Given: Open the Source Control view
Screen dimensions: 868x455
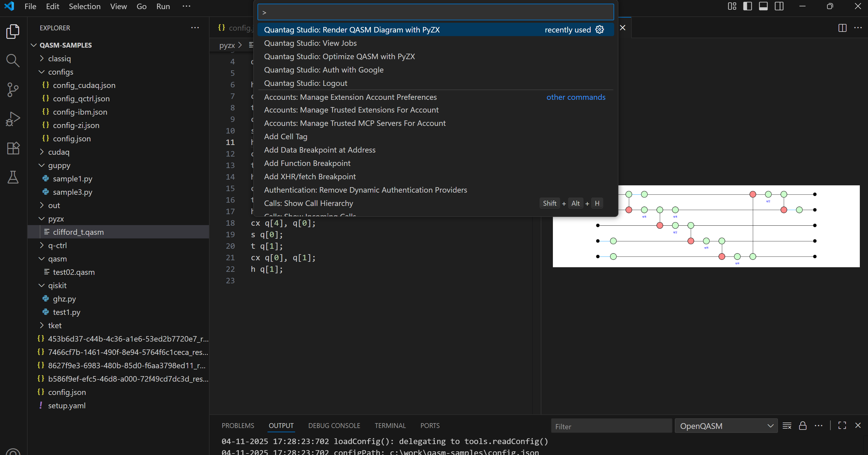Looking at the screenshot, I should point(13,90).
